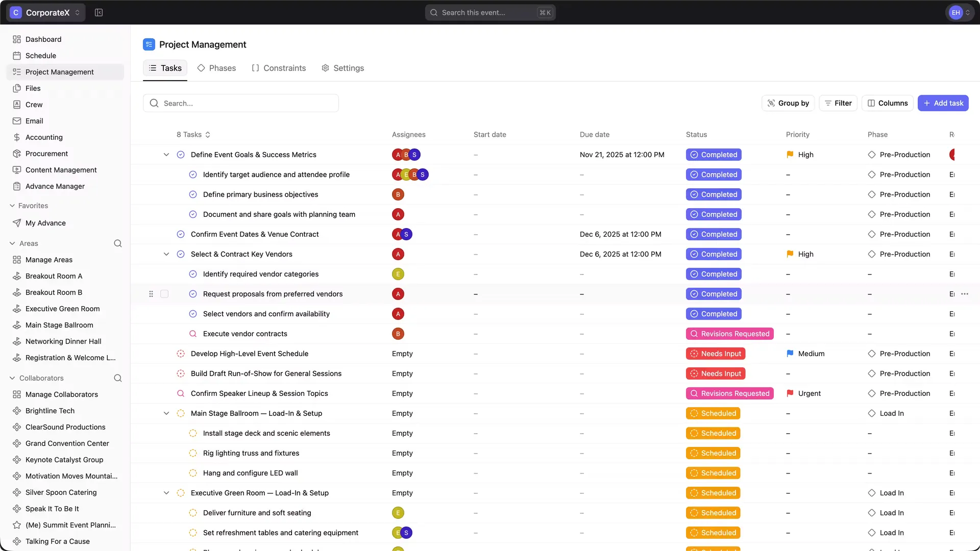Open Files in the sidebar
The image size is (980, 551).
[65, 88]
